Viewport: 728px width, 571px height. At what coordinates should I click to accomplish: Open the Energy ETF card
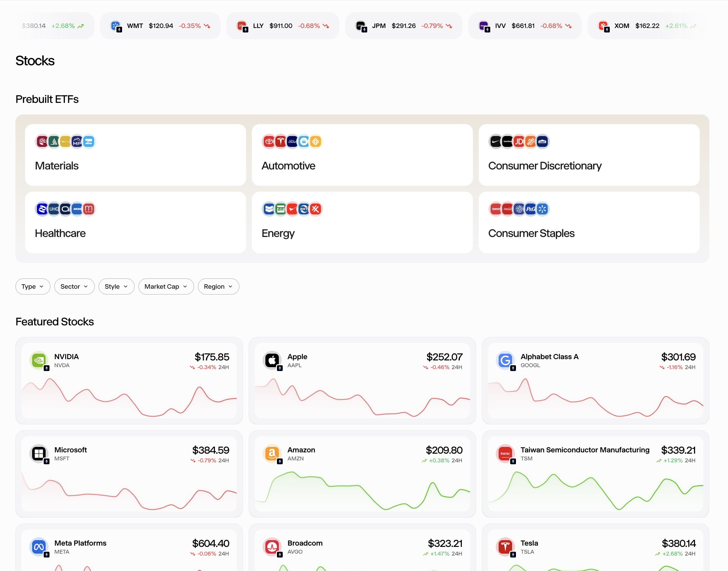click(x=362, y=222)
